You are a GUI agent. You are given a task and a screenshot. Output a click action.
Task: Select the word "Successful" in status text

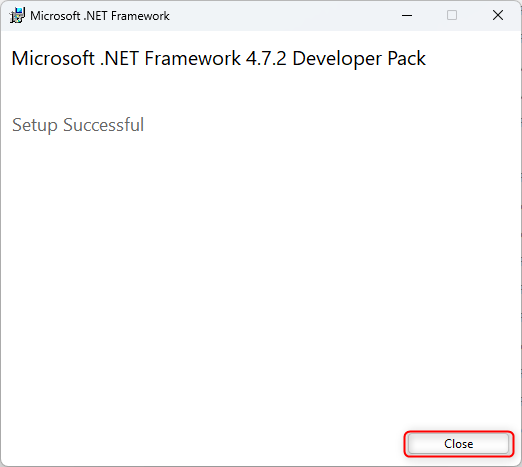(103, 125)
